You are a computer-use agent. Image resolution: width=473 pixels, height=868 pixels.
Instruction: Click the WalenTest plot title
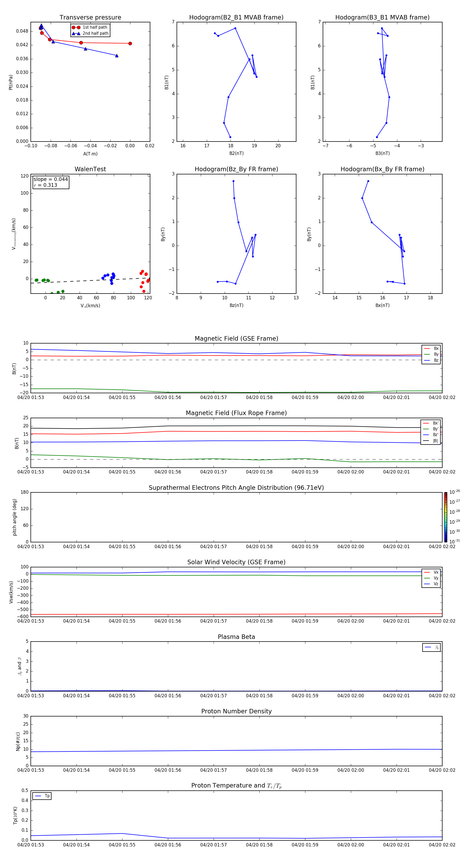[90, 169]
